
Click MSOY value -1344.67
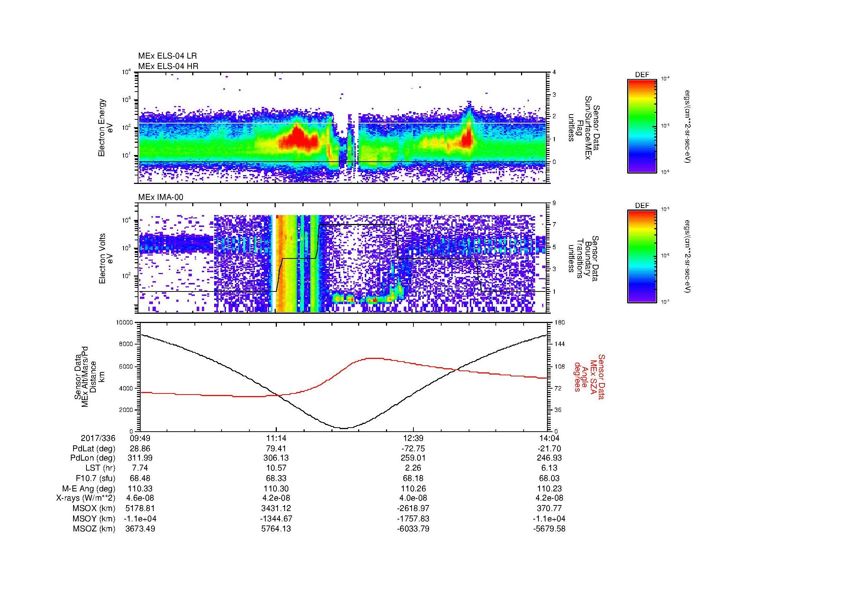tap(276, 518)
